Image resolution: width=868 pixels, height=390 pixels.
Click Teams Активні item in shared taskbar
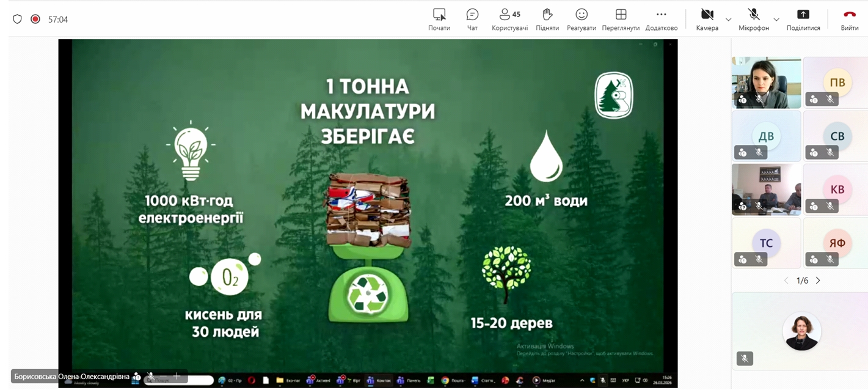[x=318, y=380]
